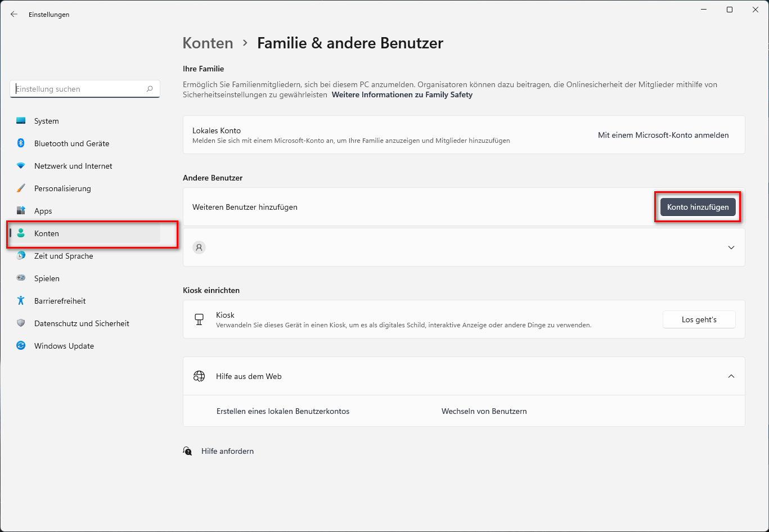Click the Bluetooth und Geräte icon

tap(21, 143)
